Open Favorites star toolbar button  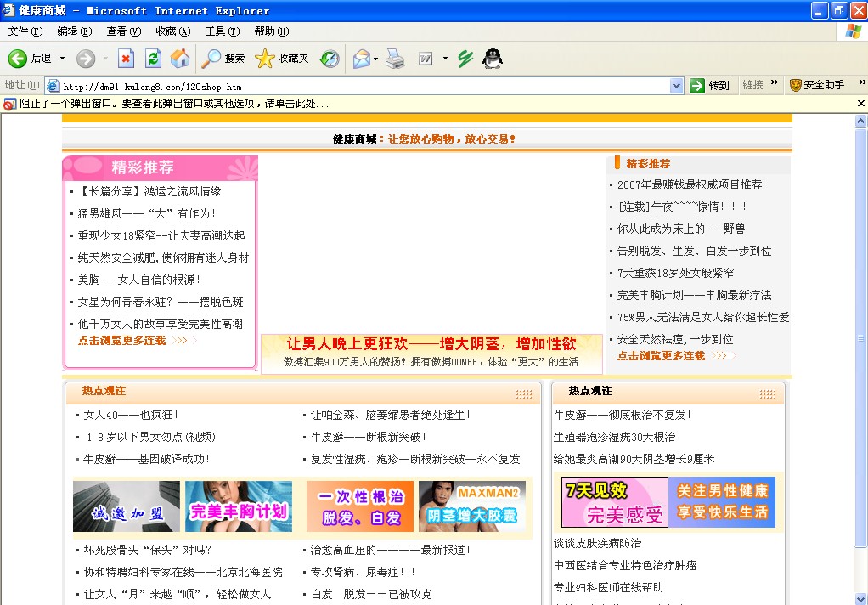coord(282,58)
